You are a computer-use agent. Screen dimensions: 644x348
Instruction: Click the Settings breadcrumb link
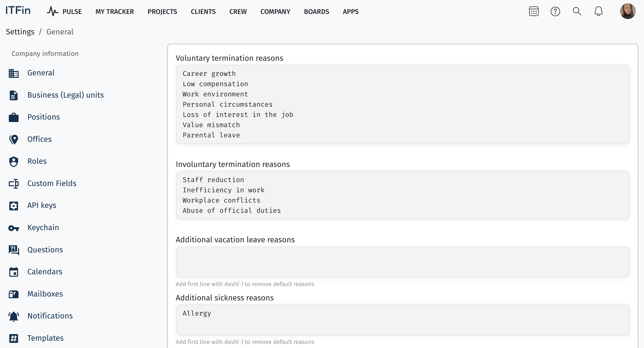20,32
